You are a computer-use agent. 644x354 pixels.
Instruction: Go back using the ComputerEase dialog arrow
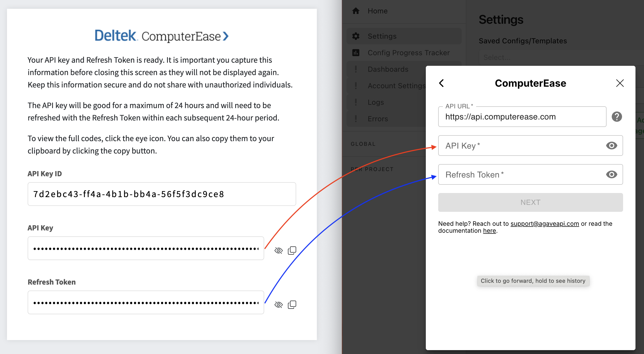(x=442, y=83)
